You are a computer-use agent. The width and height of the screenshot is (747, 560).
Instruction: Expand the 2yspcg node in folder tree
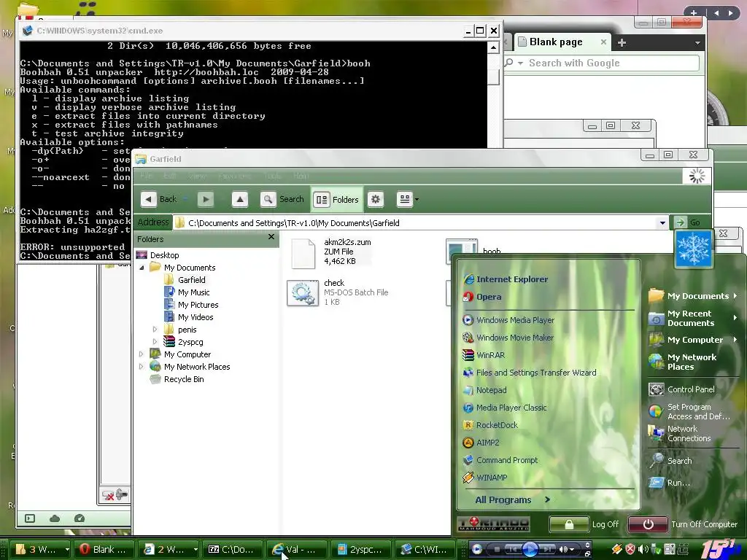click(155, 341)
